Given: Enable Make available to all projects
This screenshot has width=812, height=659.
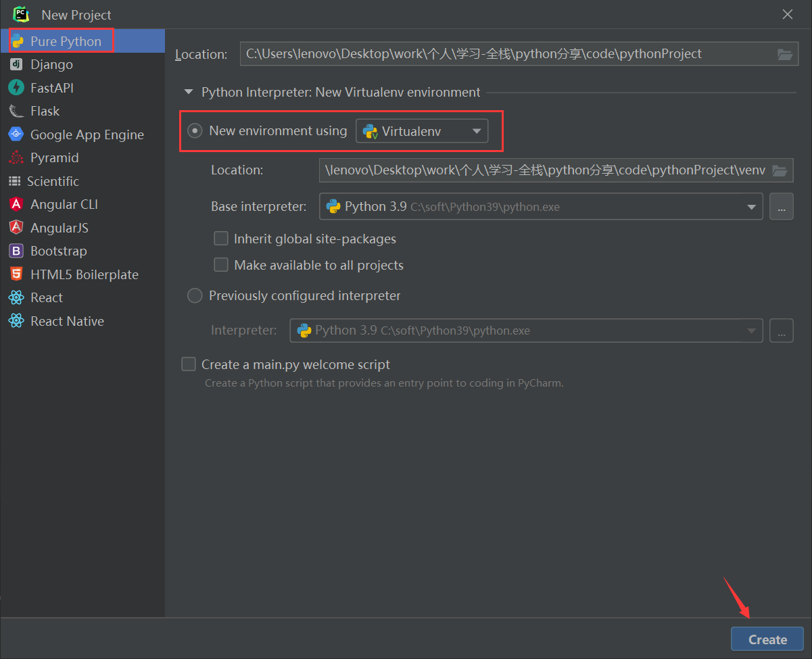Looking at the screenshot, I should point(221,265).
